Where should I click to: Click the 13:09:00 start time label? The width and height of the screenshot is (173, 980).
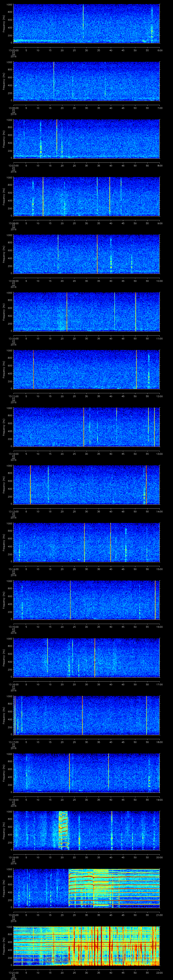(x=13, y=280)
